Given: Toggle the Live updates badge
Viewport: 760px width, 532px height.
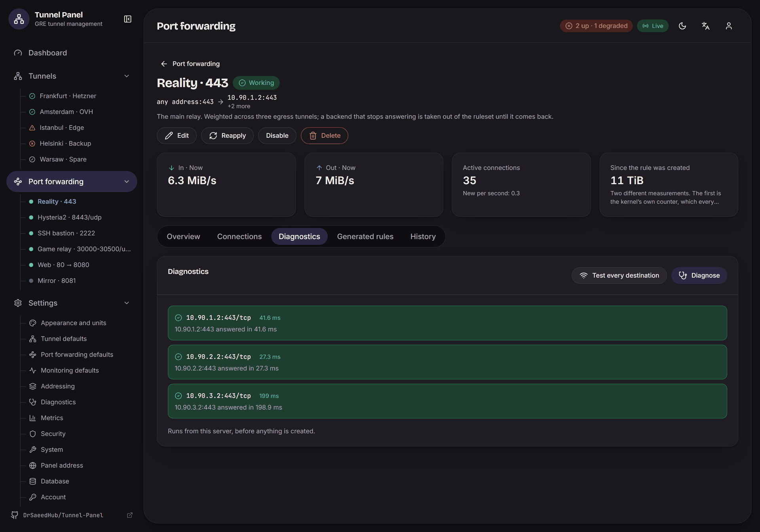Looking at the screenshot, I should click(653, 26).
